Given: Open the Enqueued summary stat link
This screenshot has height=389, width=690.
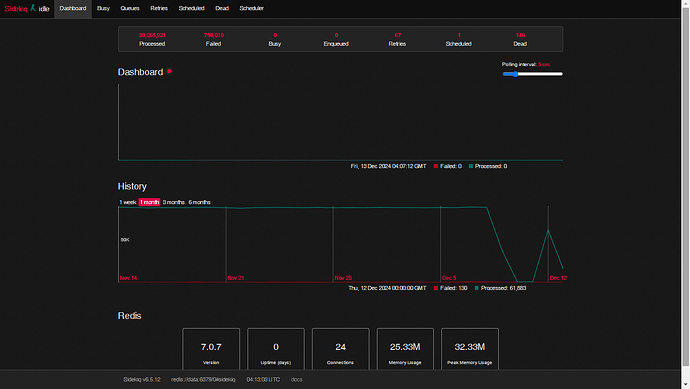Looking at the screenshot, I should [336, 39].
